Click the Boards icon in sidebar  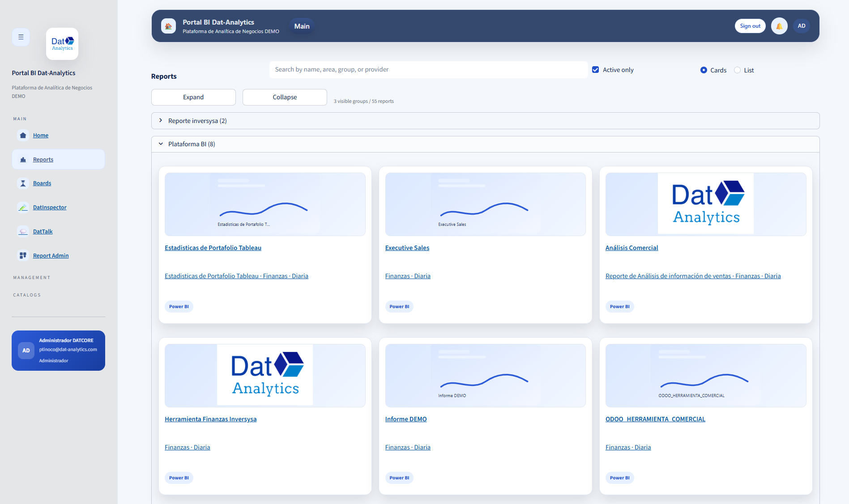[23, 183]
